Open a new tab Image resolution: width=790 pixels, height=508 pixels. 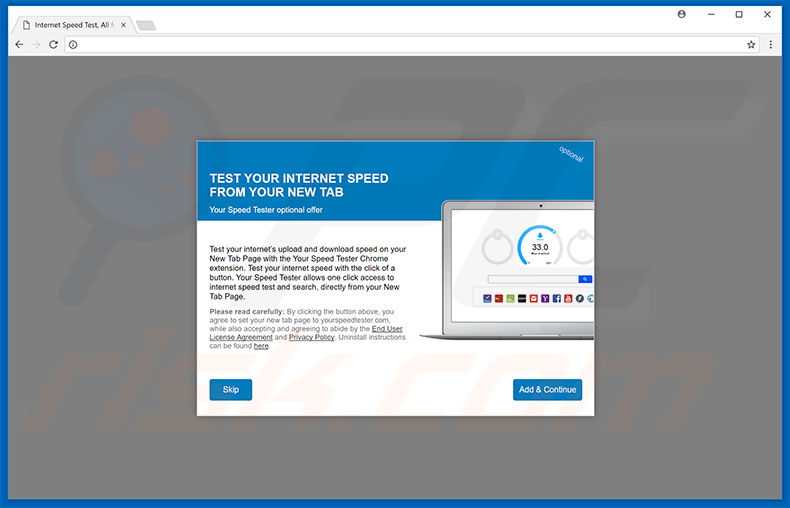(x=146, y=25)
